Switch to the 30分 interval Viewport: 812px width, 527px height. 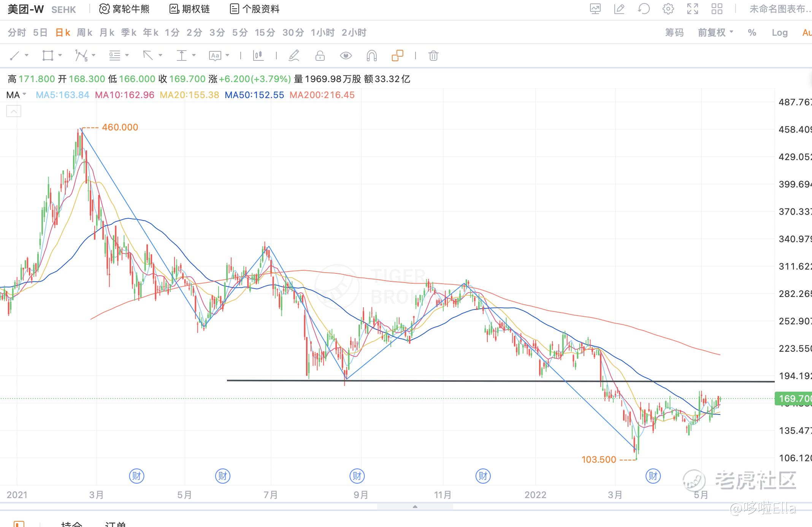(293, 33)
